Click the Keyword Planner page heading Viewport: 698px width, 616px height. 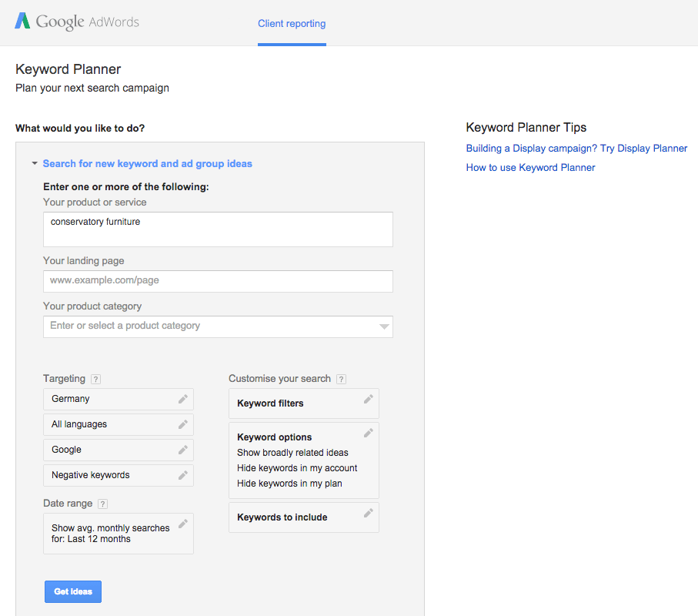(68, 69)
